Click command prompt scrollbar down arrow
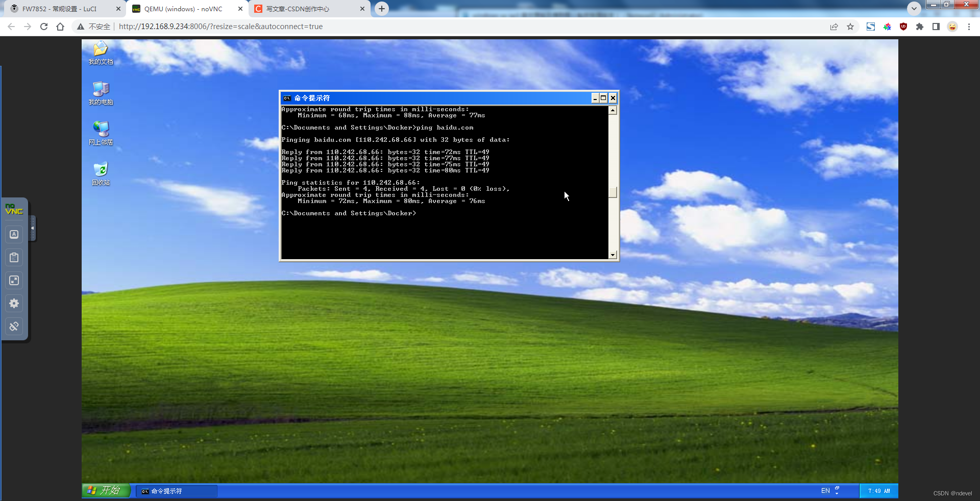980x501 pixels. click(613, 255)
